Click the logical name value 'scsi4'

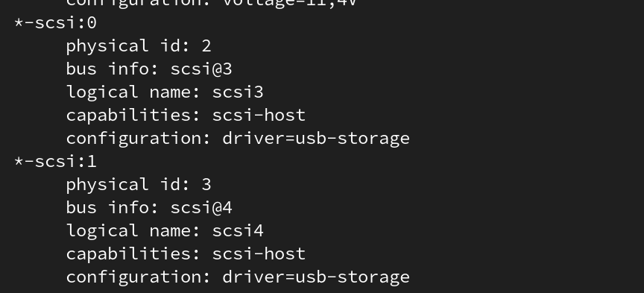point(238,230)
